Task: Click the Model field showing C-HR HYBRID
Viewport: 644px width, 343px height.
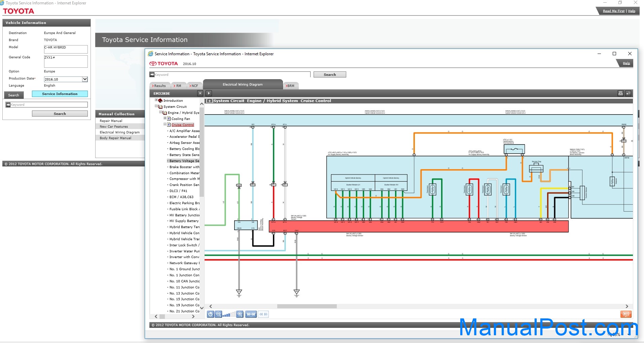Action: click(66, 49)
